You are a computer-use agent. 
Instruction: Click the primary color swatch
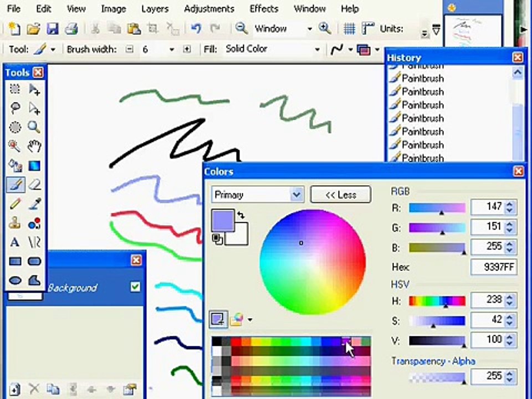223,221
